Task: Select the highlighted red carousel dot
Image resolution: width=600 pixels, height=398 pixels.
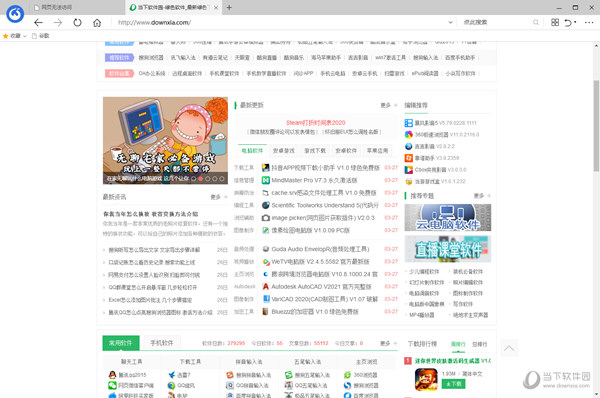Action: 200,179
